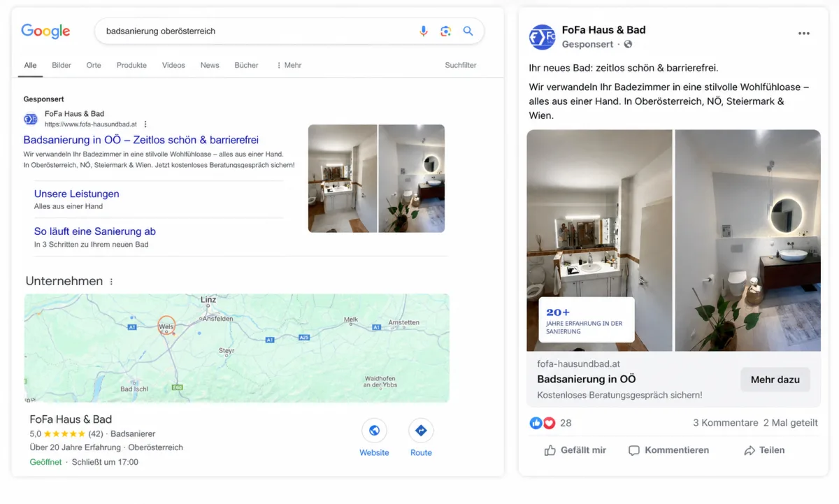Screen dimensions: 839x504
Task: Click the (42) reviews count
Action: (x=96, y=434)
